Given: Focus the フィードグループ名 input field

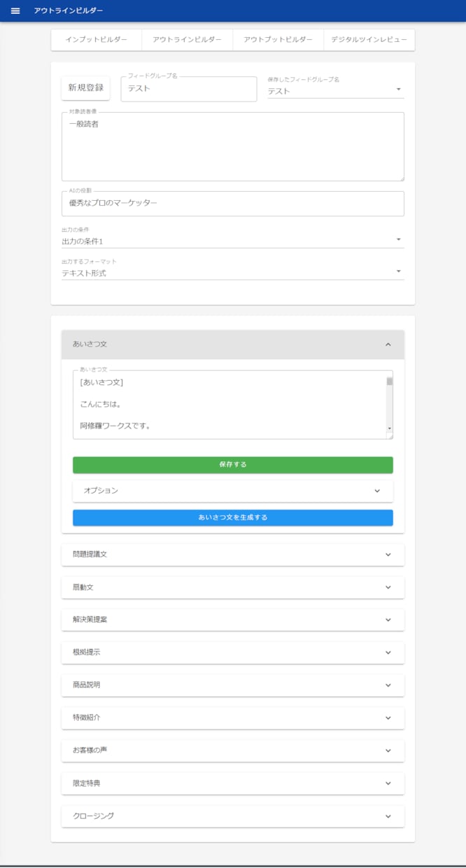Looking at the screenshot, I should tap(189, 89).
